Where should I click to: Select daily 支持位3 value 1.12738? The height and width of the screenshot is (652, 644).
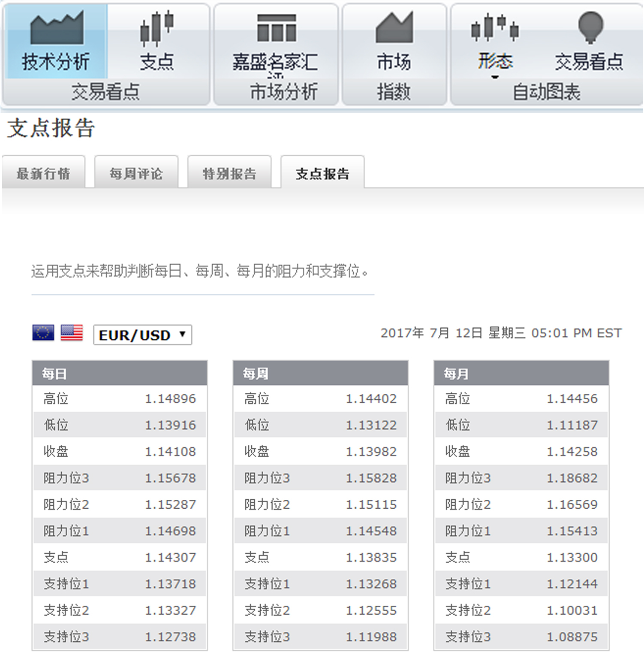click(170, 637)
